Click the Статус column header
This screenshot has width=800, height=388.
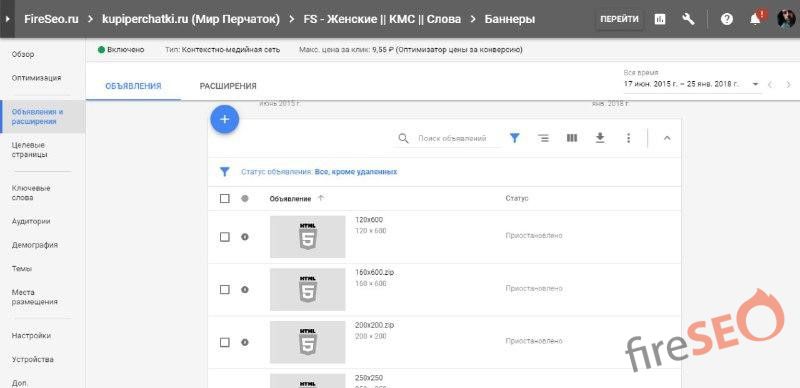[x=517, y=199]
